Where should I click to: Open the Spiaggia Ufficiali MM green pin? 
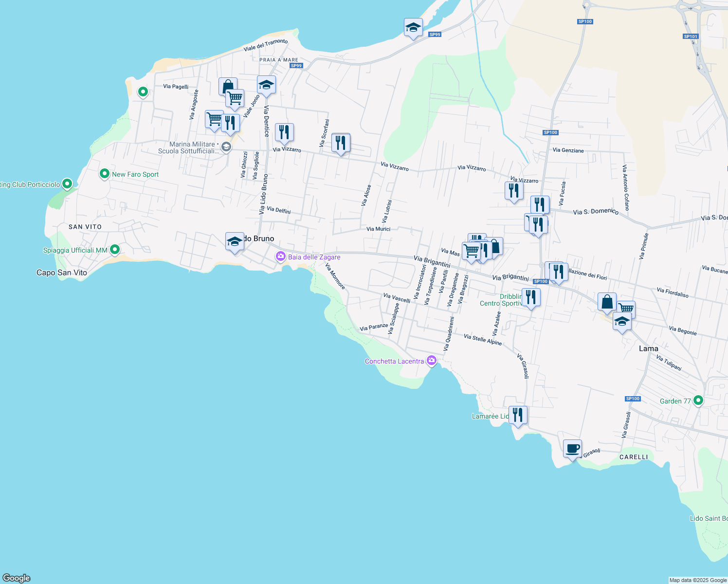[115, 250]
